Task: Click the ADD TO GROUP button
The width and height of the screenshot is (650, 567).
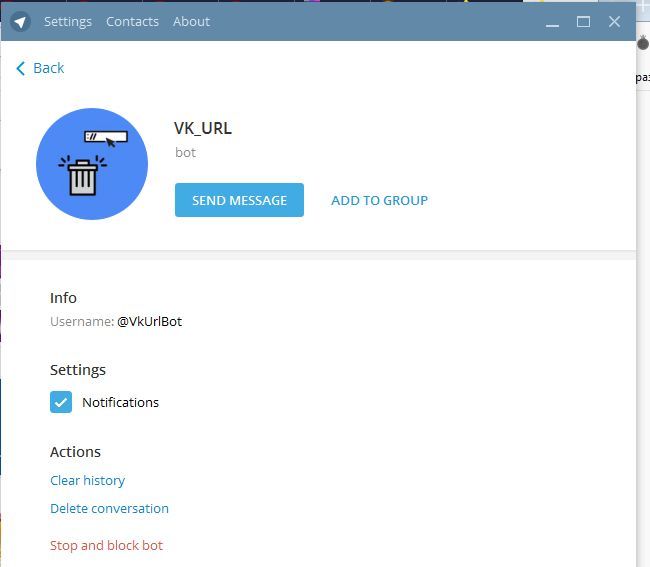Action: [x=379, y=201]
